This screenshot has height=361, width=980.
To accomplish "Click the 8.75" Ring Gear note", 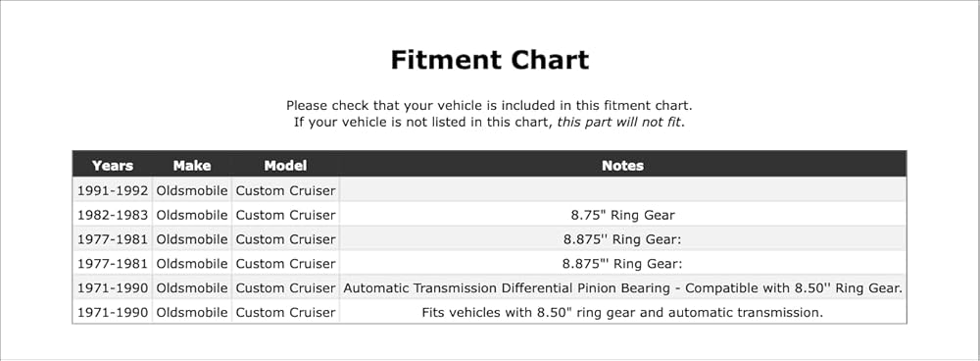I will (622, 215).
